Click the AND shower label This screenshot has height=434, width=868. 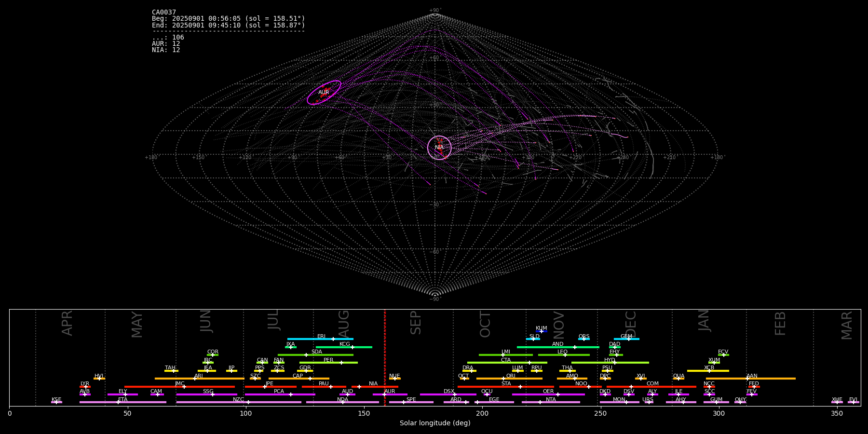pyautogui.click(x=558, y=344)
